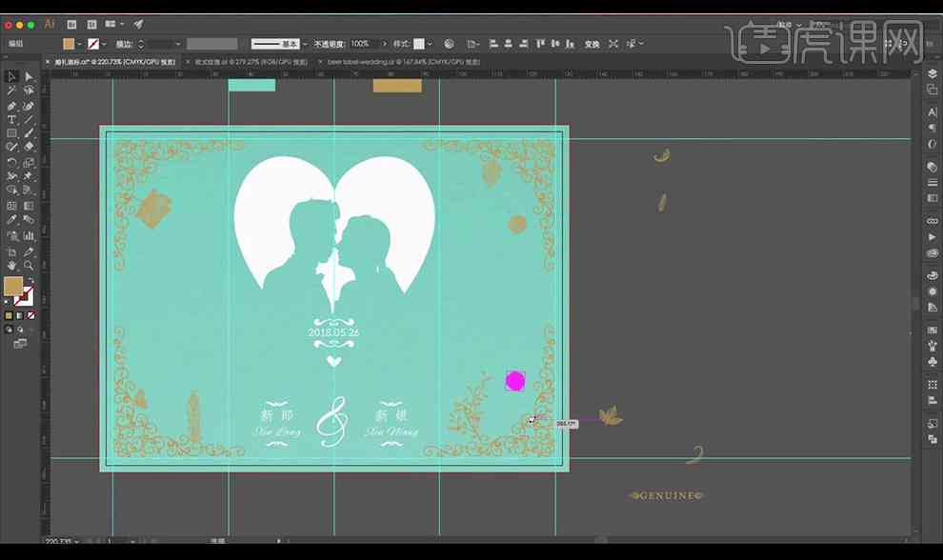Image resolution: width=943 pixels, height=560 pixels.
Task: Select the Type tool
Action: tap(11, 119)
